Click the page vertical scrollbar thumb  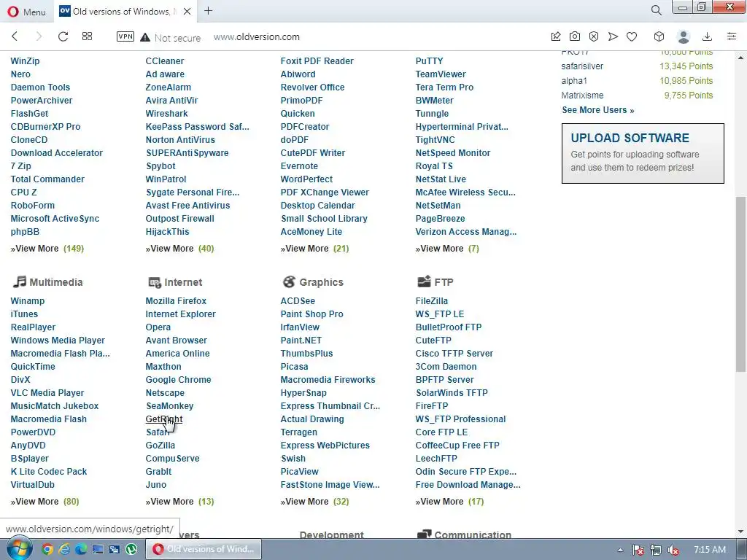[x=740, y=284]
